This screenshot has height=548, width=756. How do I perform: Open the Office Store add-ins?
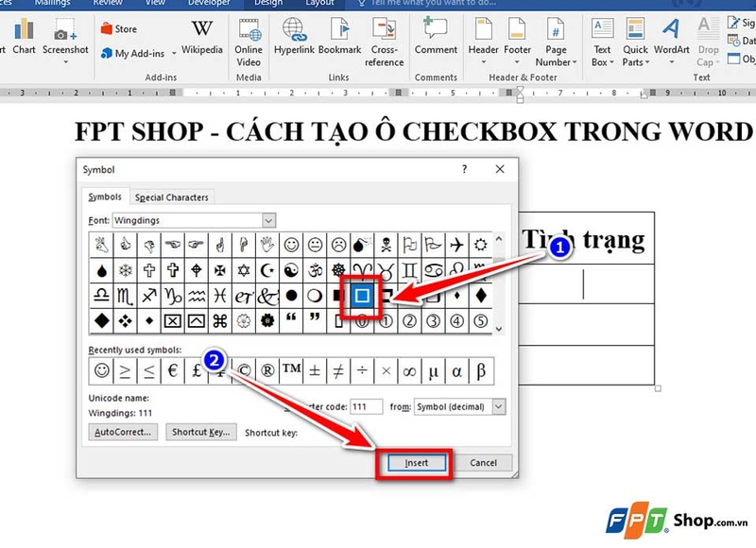click(119, 29)
